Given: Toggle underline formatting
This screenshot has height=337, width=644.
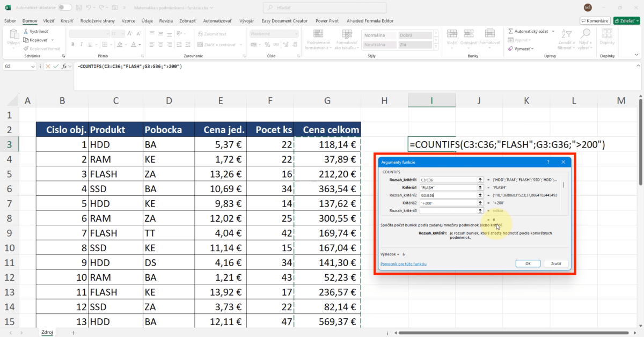Looking at the screenshot, I should [x=90, y=45].
